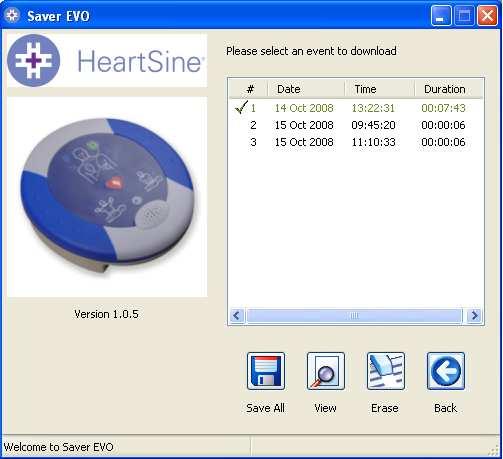Sort events by the Time column header
Screen dimensions: 503x459
pyautogui.click(x=380, y=89)
